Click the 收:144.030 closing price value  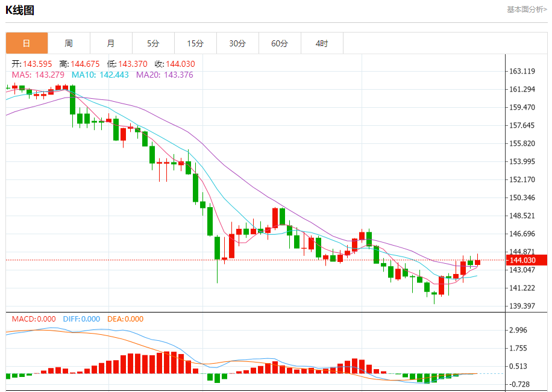click(175, 64)
